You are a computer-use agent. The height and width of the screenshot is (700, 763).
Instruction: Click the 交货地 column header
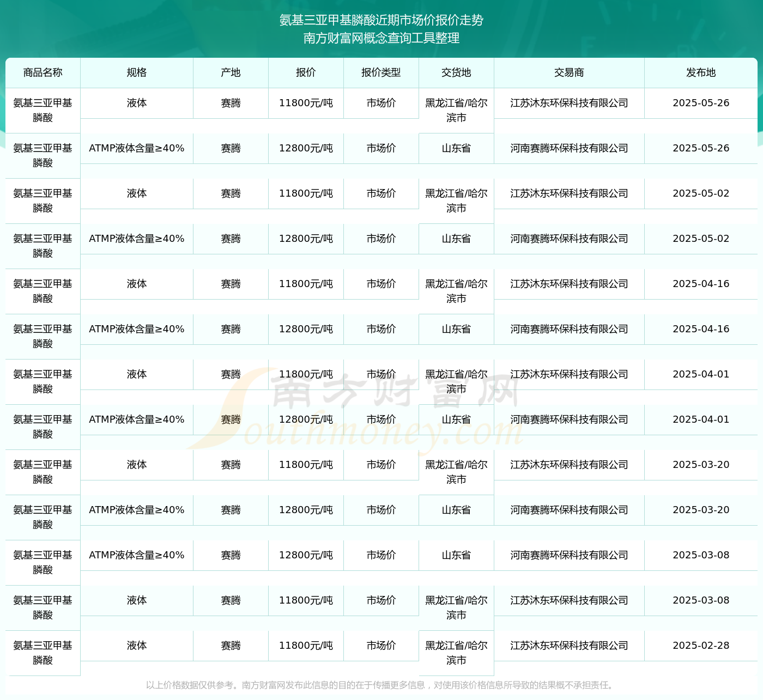point(456,72)
